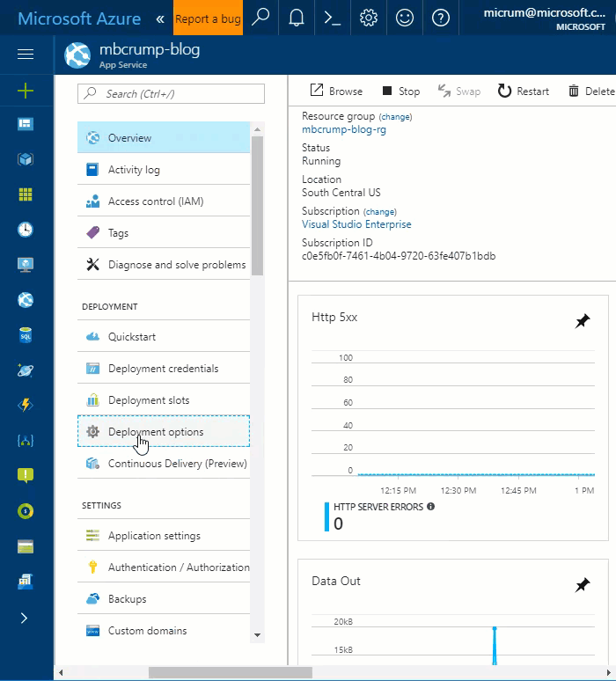Restart the app service

(x=524, y=92)
